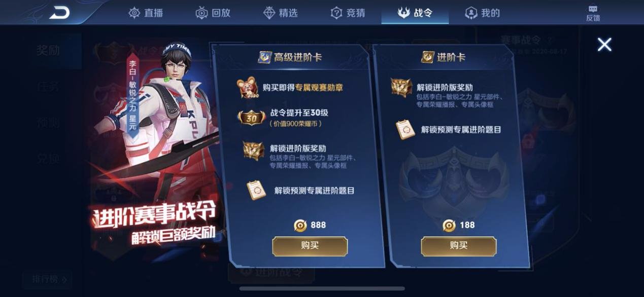Tap the reward chest icon in 进阶卡
The width and height of the screenshot is (644, 297).
pos(401,88)
